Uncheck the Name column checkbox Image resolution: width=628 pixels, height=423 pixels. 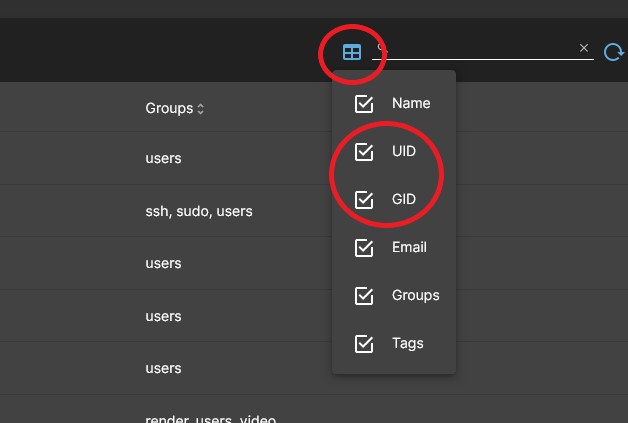pos(364,104)
